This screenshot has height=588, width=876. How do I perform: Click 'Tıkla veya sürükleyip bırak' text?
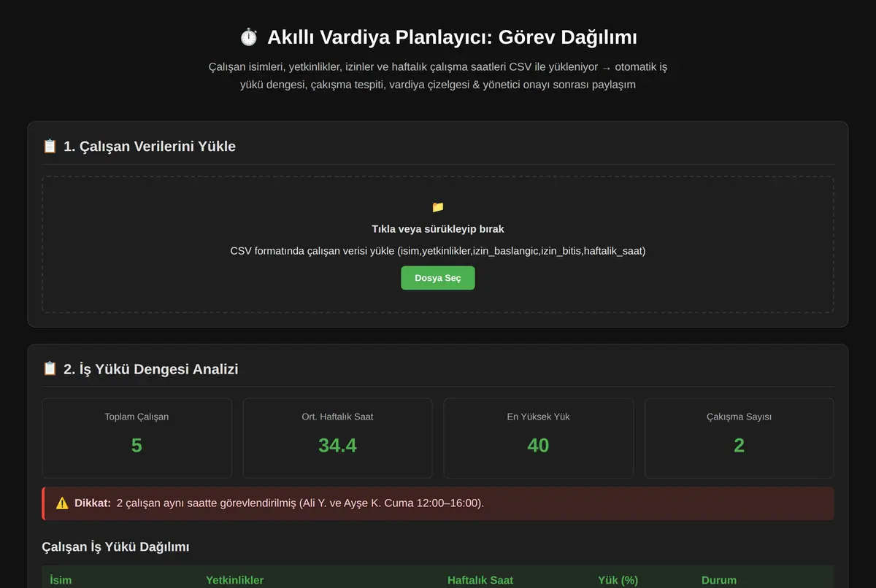[438, 229]
